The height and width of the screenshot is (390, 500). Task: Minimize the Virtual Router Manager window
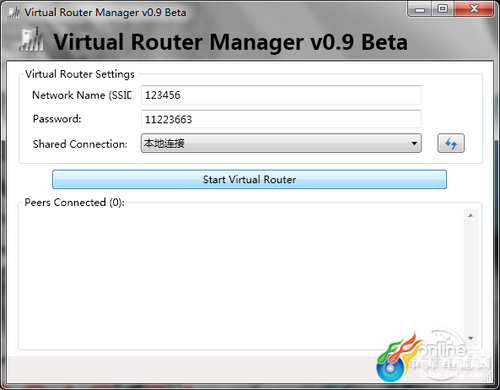(x=420, y=9)
